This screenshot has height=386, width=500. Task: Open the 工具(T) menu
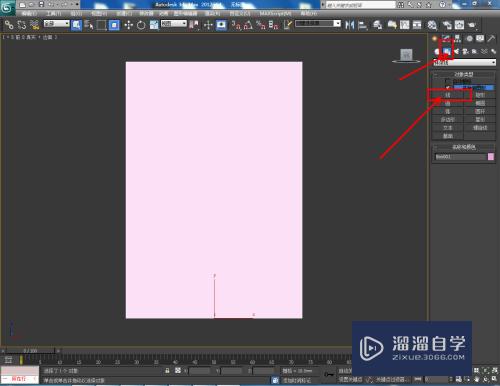(53, 13)
